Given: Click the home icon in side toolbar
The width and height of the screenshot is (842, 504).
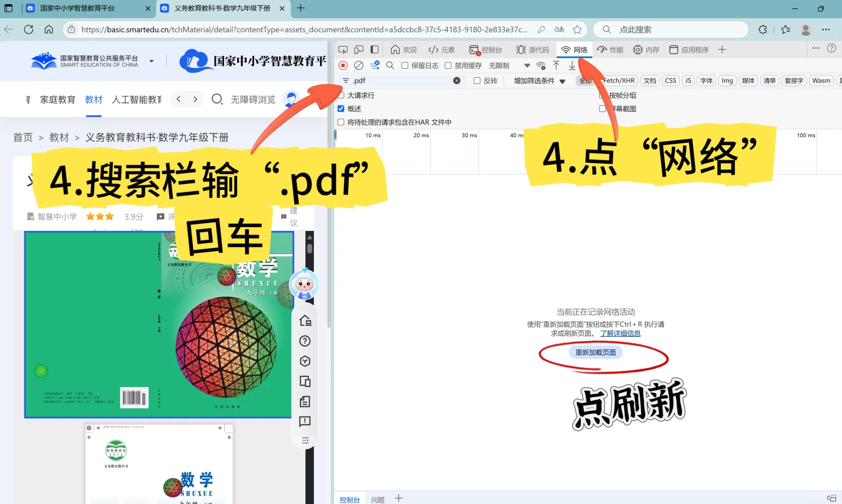Looking at the screenshot, I should [305, 321].
